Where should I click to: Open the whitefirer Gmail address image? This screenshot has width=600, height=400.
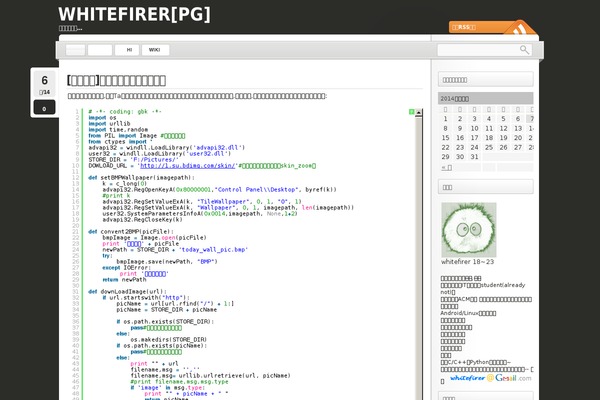491,378
